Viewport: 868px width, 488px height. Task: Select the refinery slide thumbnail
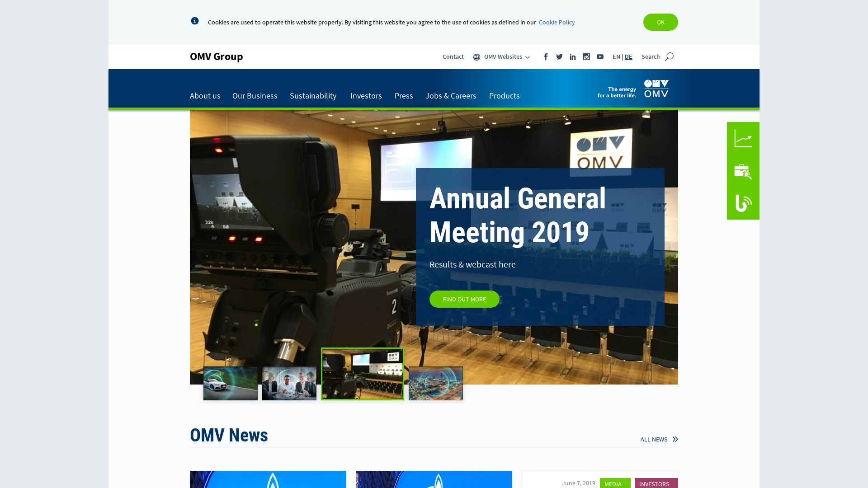tap(436, 383)
